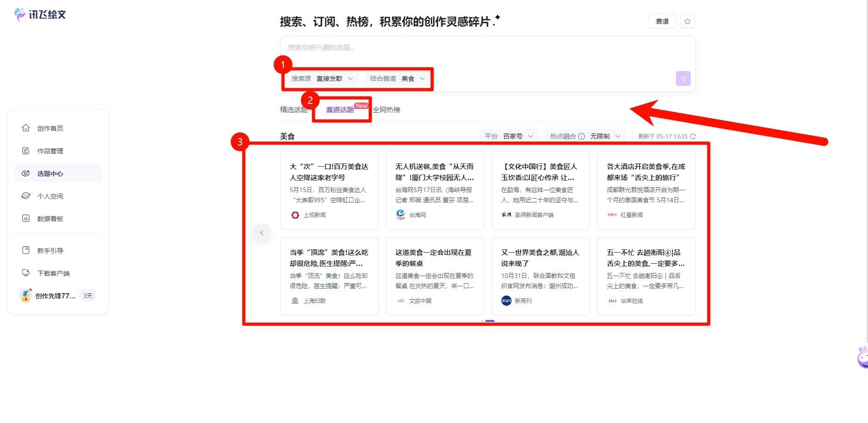Click the source name 新周刊

pos(523,301)
